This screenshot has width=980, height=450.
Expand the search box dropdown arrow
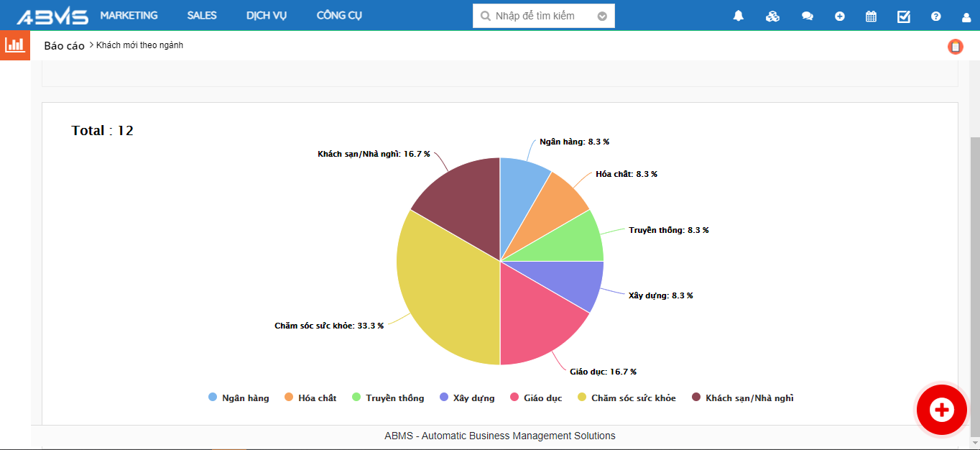click(x=602, y=16)
